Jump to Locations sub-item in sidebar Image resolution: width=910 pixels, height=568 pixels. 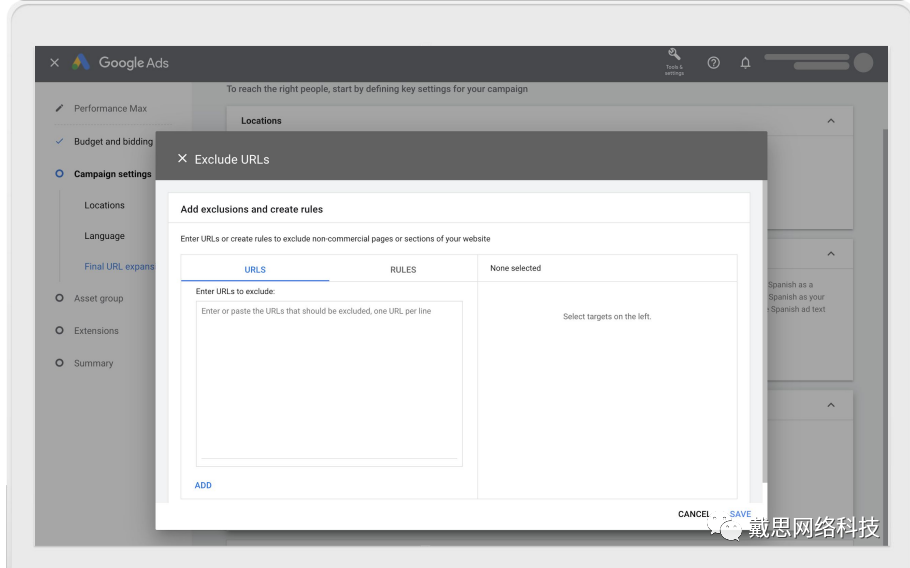coord(104,205)
